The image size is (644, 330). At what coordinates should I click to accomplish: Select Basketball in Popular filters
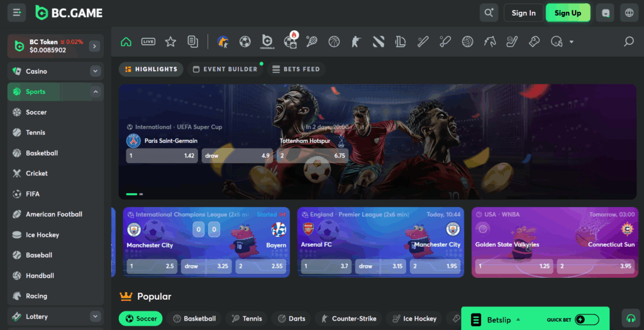[194, 319]
